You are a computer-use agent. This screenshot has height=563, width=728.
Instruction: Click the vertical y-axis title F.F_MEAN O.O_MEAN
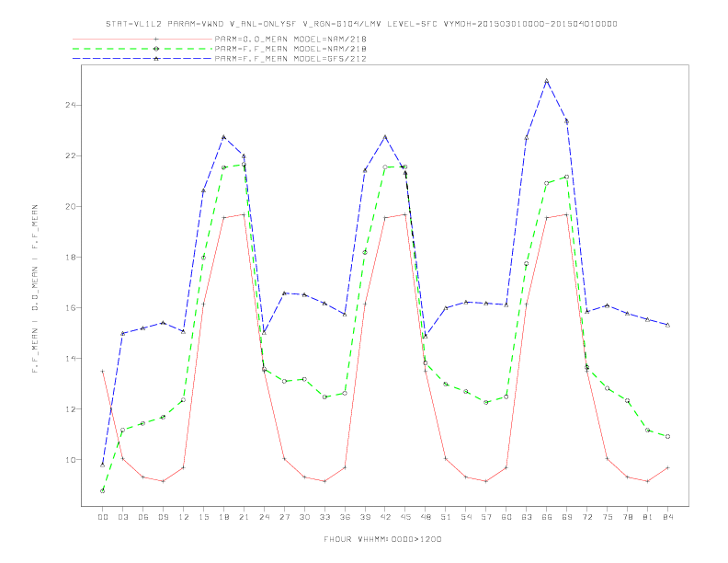pos(35,289)
